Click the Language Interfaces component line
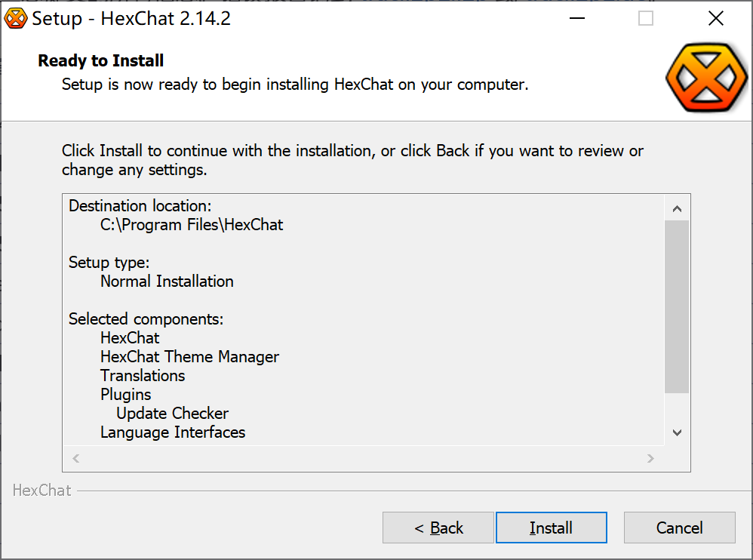This screenshot has height=560, width=753. point(173,432)
